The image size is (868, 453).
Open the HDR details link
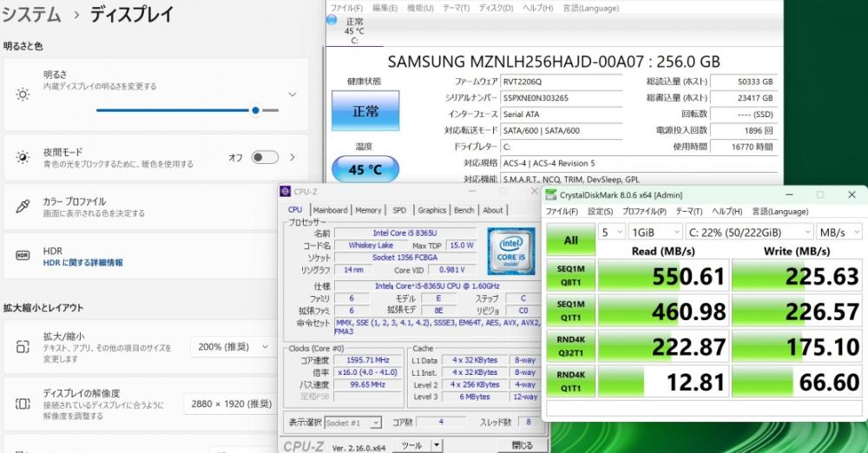tap(82, 262)
